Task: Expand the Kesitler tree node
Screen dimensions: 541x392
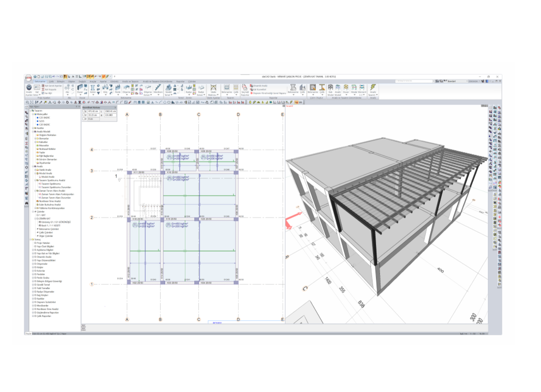Action: 33,128
